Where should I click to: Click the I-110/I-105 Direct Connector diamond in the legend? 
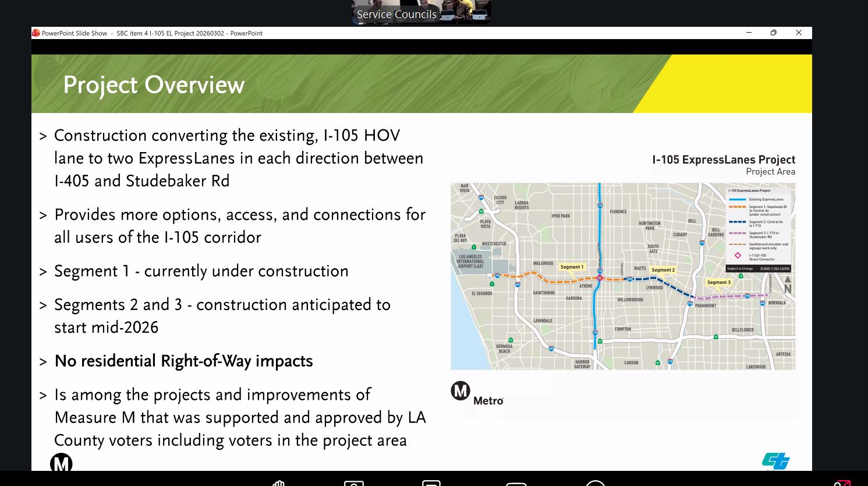click(738, 256)
